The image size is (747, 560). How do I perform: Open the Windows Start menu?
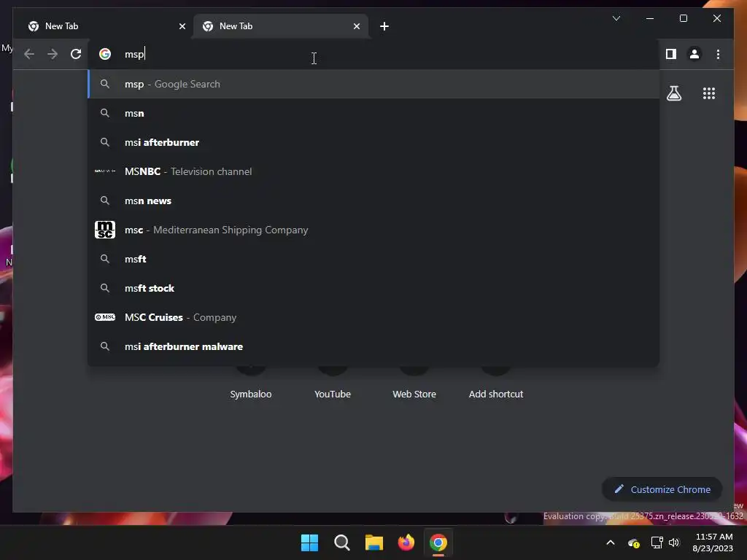coord(309,542)
